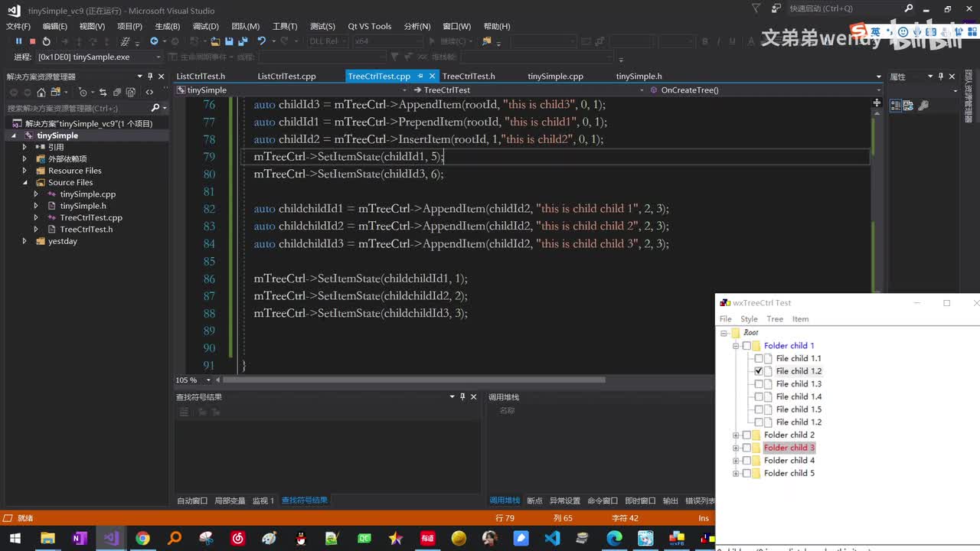Click Home icon in Solution Explorer toolbar

point(41,92)
